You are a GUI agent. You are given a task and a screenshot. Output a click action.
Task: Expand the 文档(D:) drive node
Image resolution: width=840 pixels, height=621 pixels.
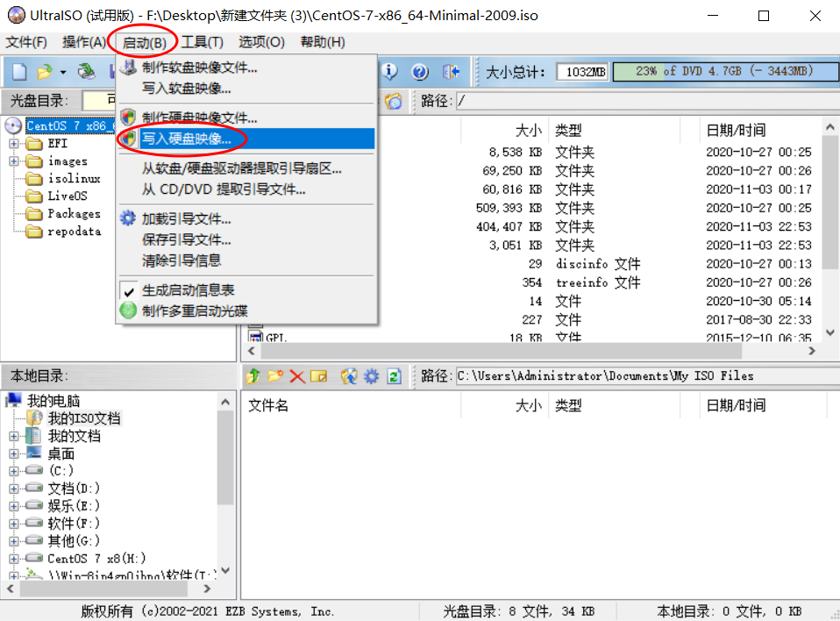(14, 489)
